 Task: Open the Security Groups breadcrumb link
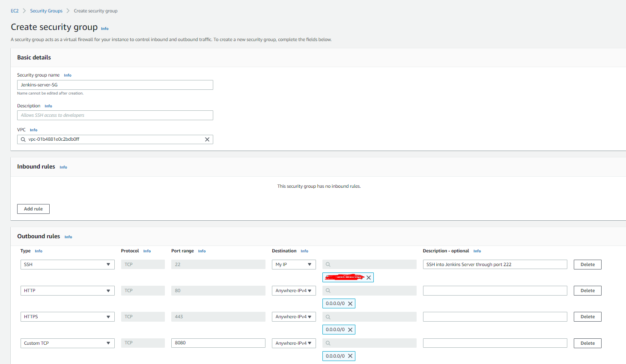coord(46,11)
